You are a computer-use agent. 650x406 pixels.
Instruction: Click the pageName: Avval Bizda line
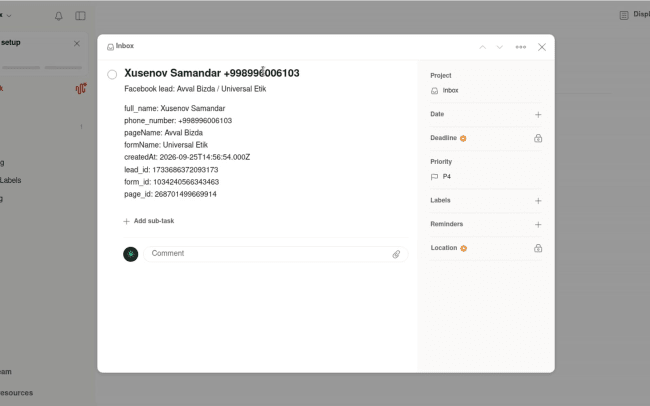163,133
